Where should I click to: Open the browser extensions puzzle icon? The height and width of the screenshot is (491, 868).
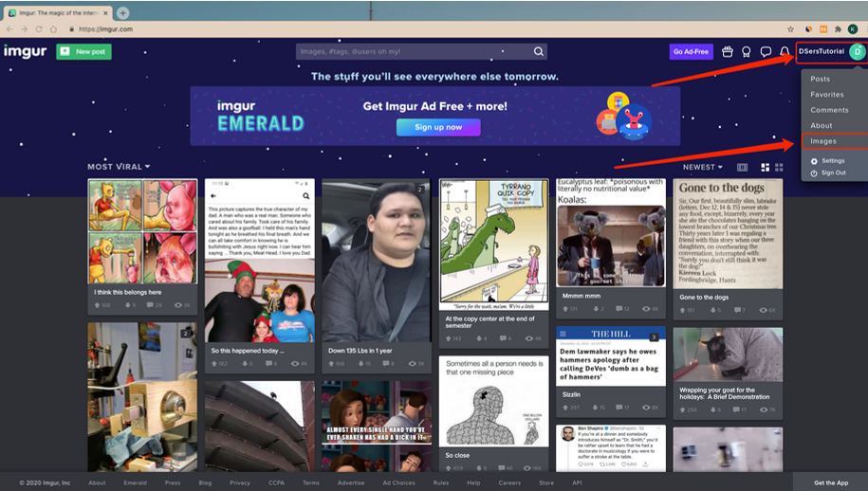[838, 29]
